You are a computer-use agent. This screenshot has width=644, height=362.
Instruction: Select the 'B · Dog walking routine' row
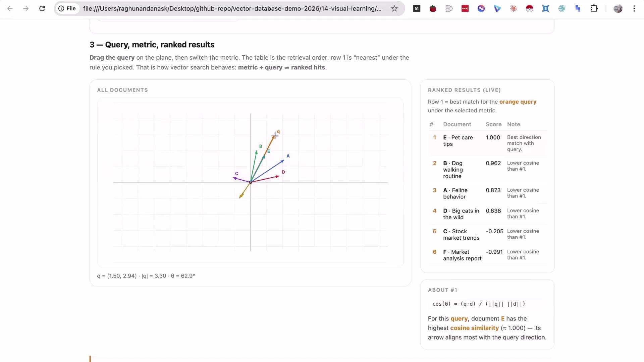click(488, 170)
